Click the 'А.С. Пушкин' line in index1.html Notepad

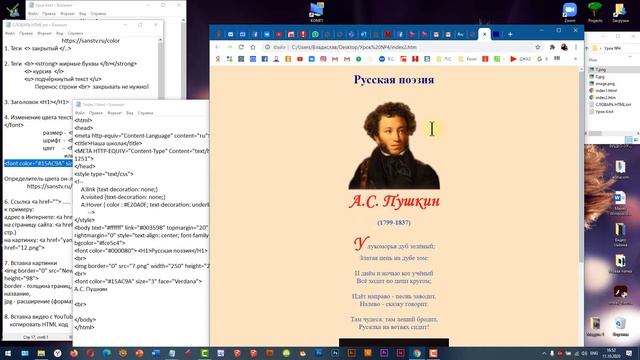point(91,289)
